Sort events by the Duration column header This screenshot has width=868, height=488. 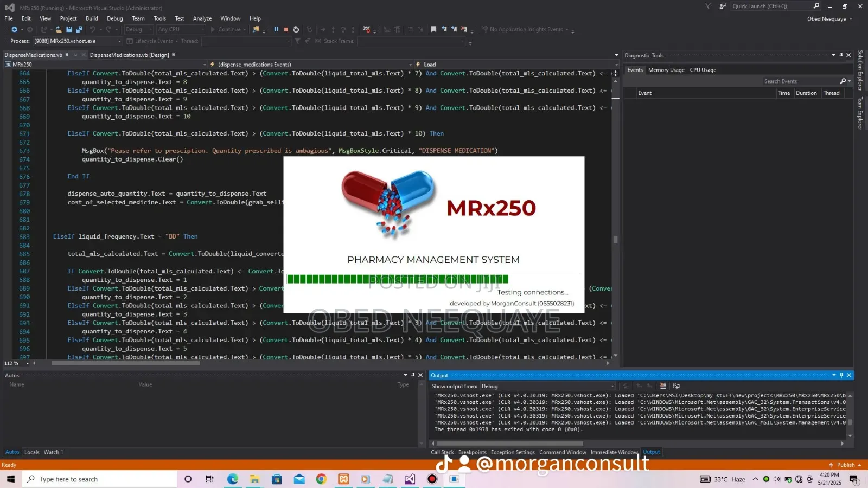806,93
